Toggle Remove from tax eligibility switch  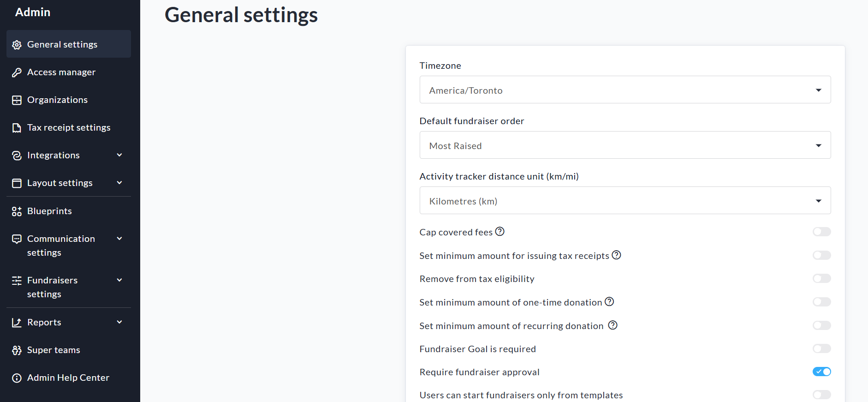[x=821, y=278]
